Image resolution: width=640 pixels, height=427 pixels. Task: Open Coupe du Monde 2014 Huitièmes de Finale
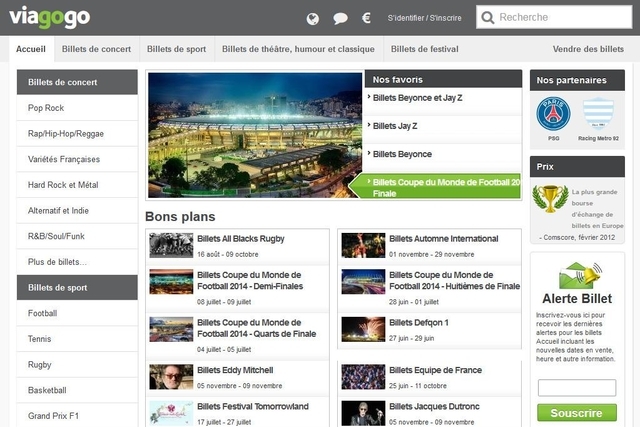point(454,280)
